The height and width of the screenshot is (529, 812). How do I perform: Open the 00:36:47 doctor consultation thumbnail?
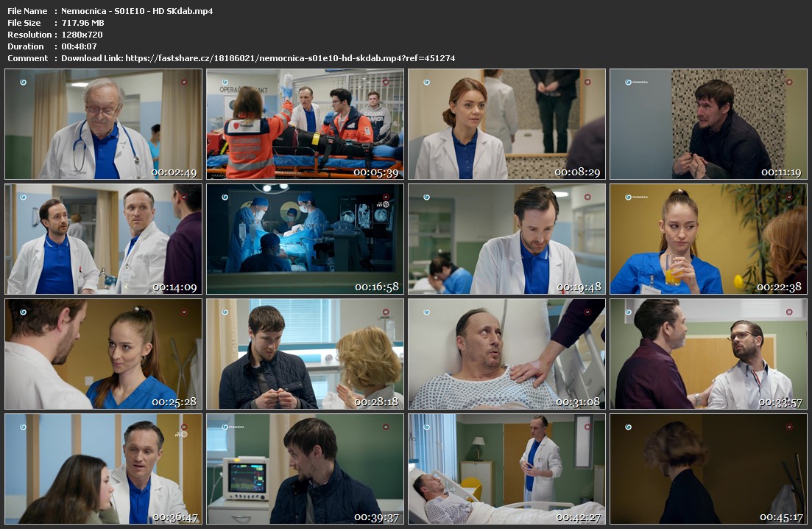103,469
